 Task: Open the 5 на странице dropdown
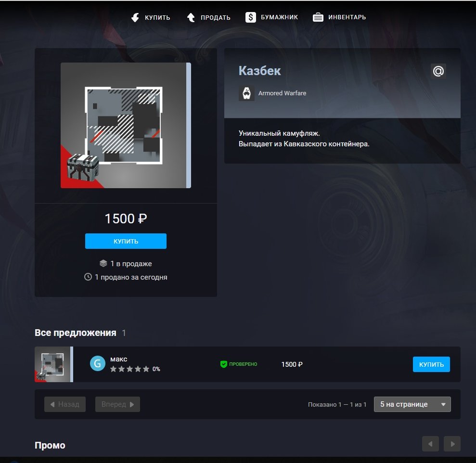tap(412, 404)
